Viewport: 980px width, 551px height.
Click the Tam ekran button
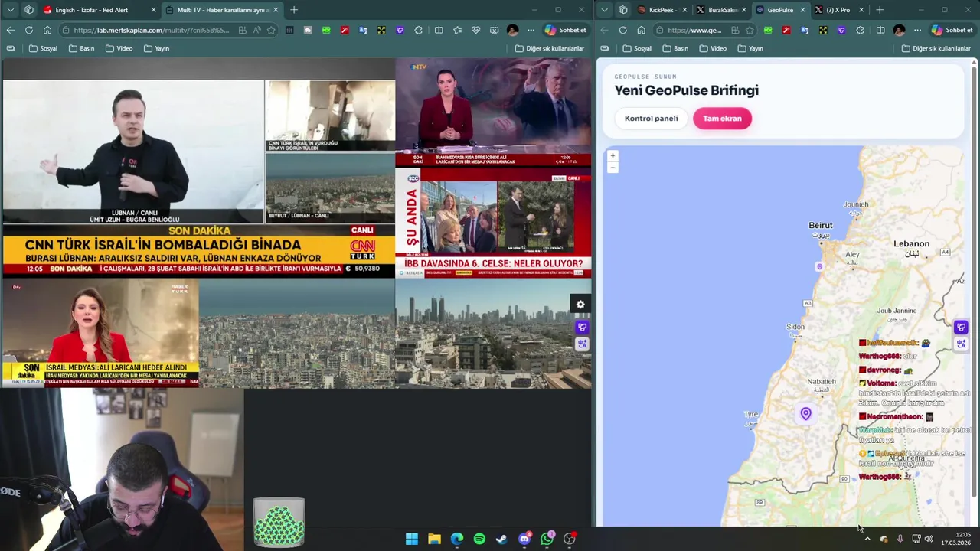click(722, 119)
